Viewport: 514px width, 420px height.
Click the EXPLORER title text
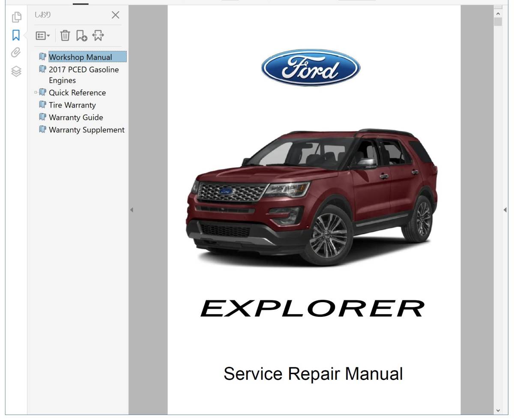(313, 309)
